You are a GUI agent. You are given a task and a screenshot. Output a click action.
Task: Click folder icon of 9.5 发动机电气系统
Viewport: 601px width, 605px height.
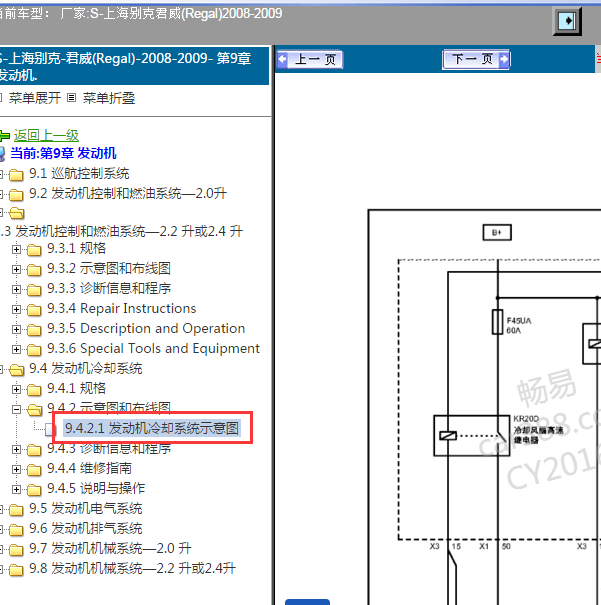click(16, 510)
